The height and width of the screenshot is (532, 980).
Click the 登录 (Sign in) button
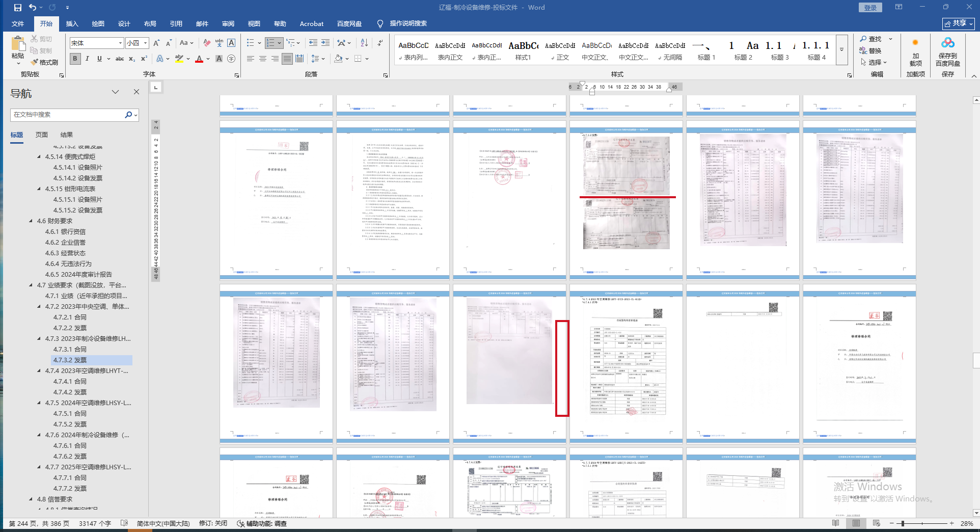tap(870, 8)
